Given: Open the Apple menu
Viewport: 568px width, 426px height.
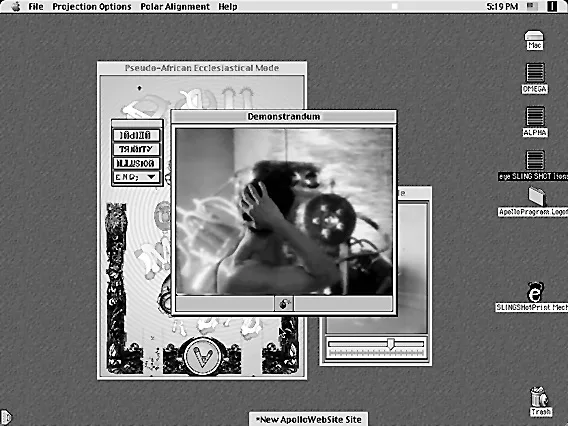Looking at the screenshot, I should point(16,7).
